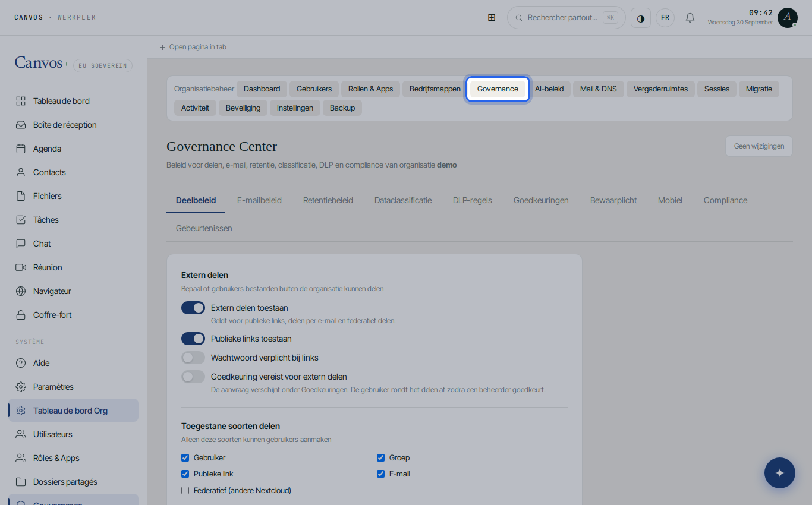Open the sparkle AI assistant button
812x505 pixels.
[780, 473]
